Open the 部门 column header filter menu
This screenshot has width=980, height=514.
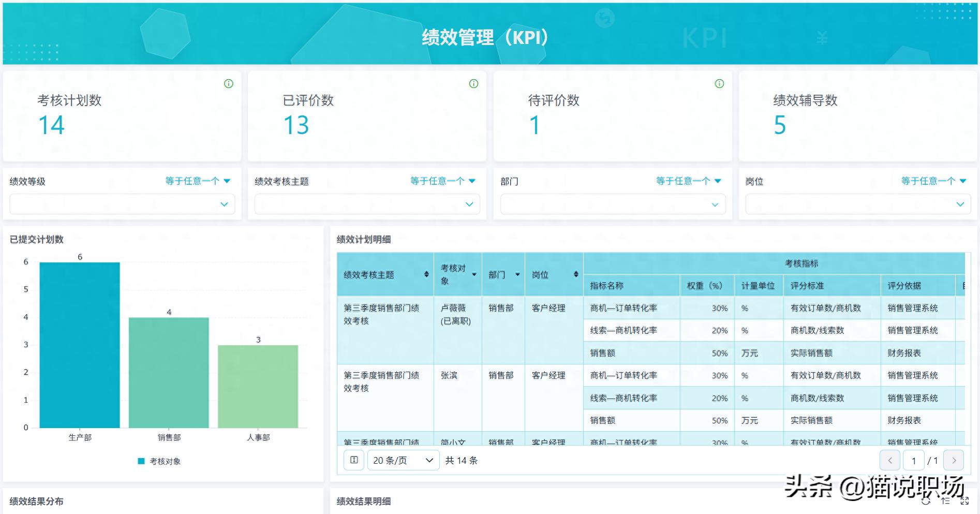[x=518, y=275]
